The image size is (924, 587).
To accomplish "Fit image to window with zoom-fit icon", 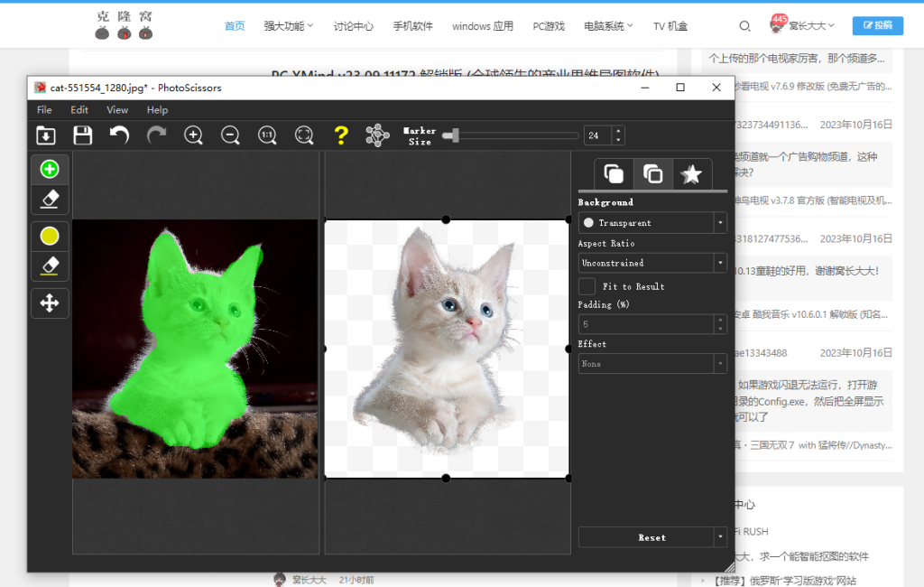I will point(304,135).
